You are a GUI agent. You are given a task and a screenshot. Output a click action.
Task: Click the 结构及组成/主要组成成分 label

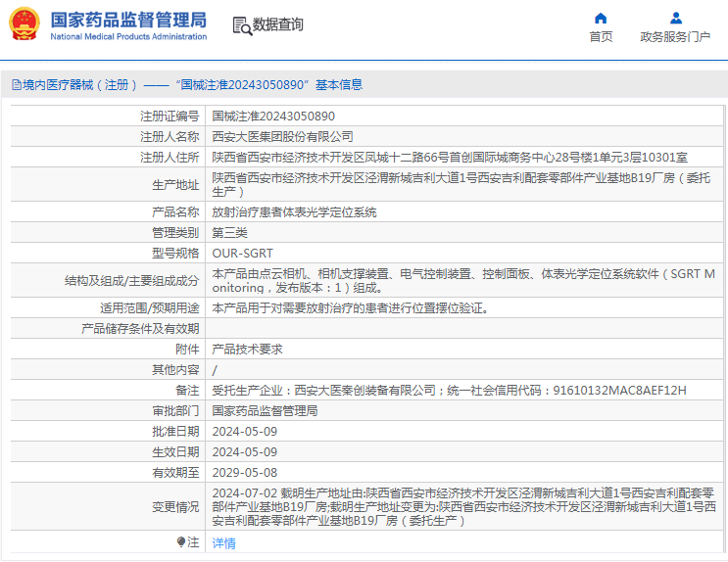pyautogui.click(x=132, y=281)
